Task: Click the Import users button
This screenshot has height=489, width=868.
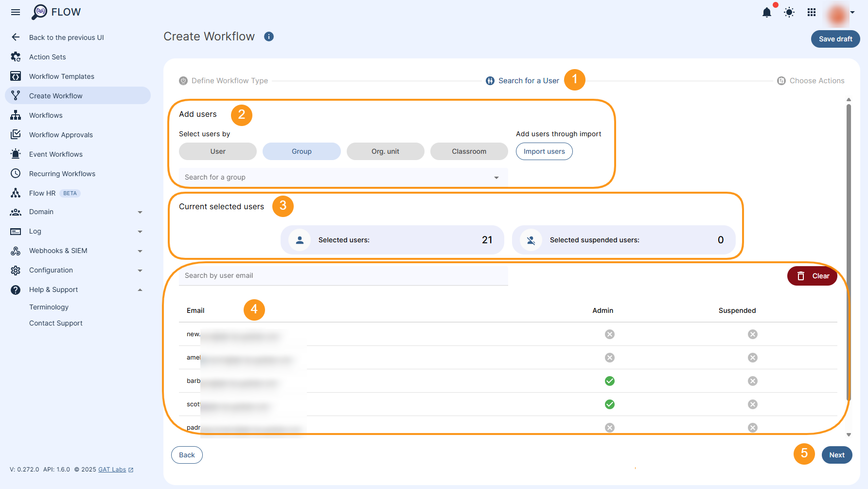Action: (x=544, y=151)
